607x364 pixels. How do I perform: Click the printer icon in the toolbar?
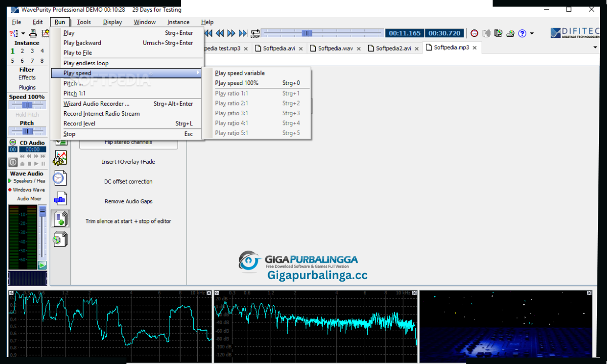(33, 33)
